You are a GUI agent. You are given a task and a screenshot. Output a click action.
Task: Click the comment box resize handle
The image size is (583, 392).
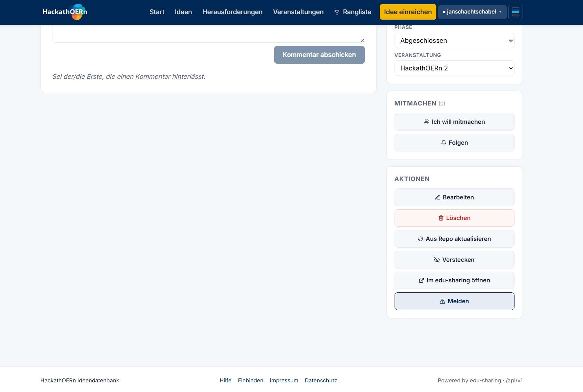click(x=362, y=41)
